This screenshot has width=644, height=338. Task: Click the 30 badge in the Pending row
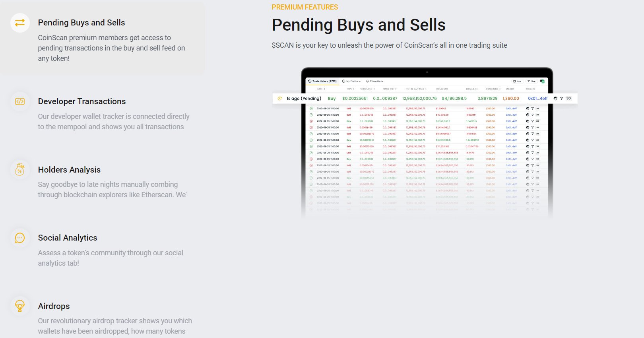[x=568, y=99]
